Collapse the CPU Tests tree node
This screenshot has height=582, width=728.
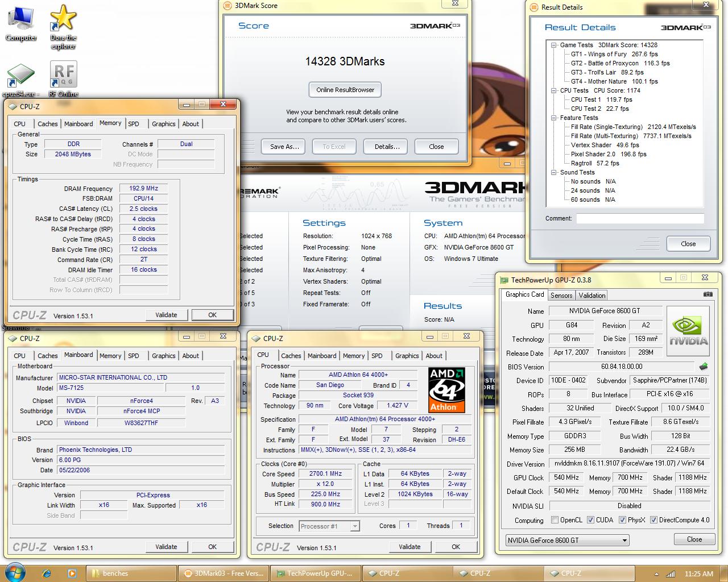(554, 90)
